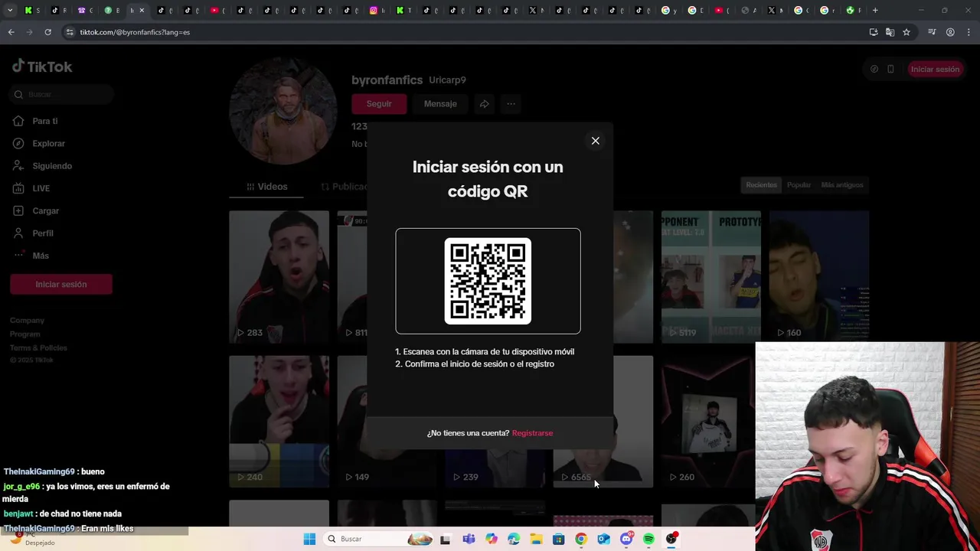
Task: Sort videos by Más antiguos
Action: (x=841, y=185)
